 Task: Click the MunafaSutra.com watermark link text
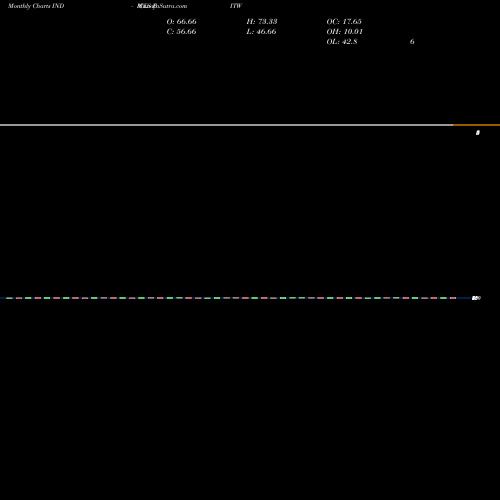[x=162, y=6]
